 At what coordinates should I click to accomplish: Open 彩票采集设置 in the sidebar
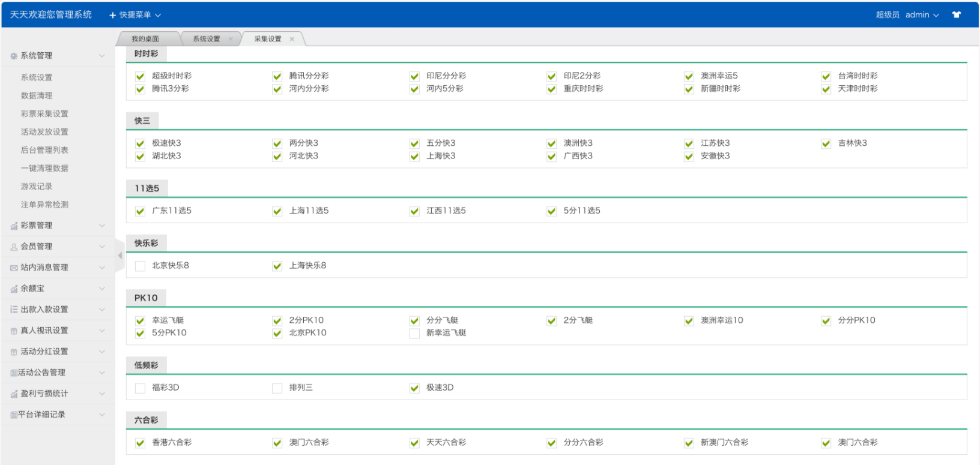tap(44, 114)
